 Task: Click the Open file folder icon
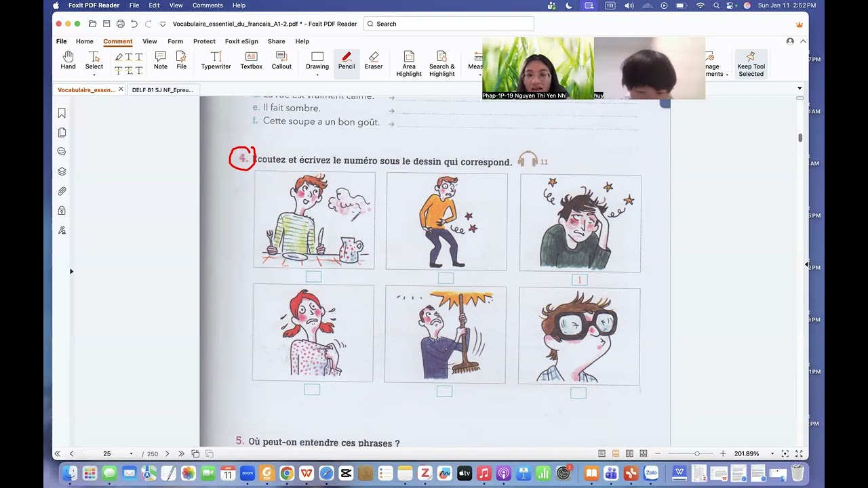point(92,24)
